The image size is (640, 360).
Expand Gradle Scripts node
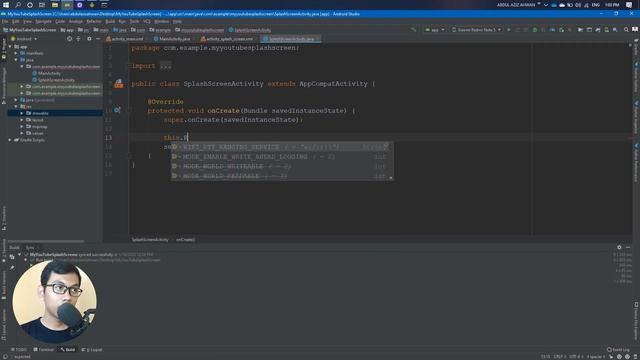pyautogui.click(x=10, y=140)
